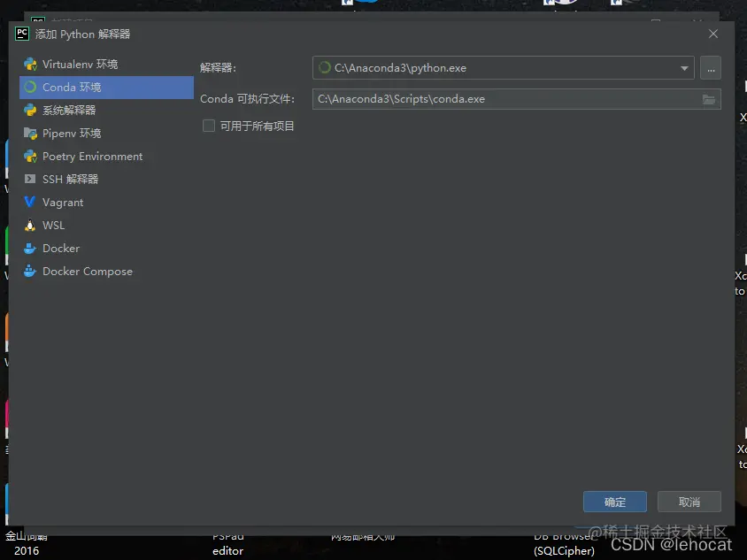The image size is (747, 560).
Task: Select Poetry Environment entry
Action: pos(106,157)
